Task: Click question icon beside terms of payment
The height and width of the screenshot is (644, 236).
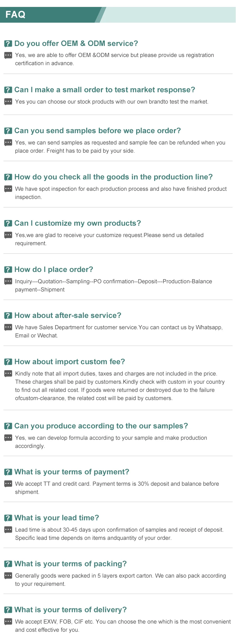Action: pyautogui.click(x=8, y=472)
